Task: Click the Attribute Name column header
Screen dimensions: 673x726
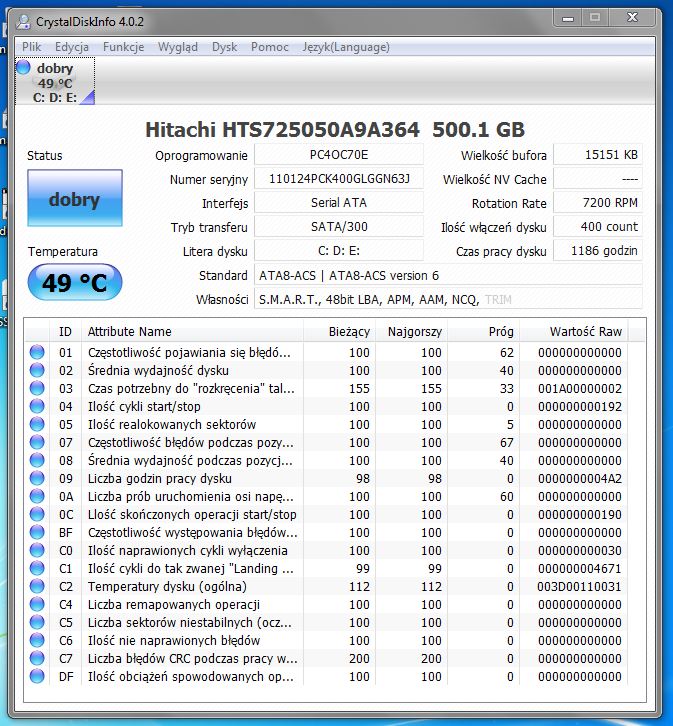Action: (192, 332)
